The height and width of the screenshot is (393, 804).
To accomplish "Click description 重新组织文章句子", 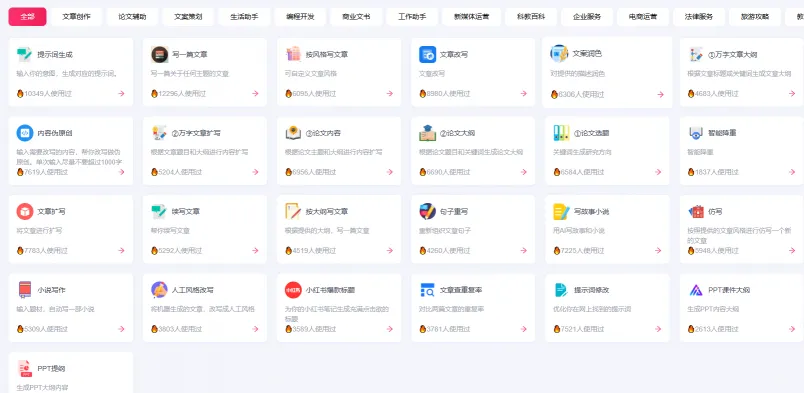I will tap(445, 231).
